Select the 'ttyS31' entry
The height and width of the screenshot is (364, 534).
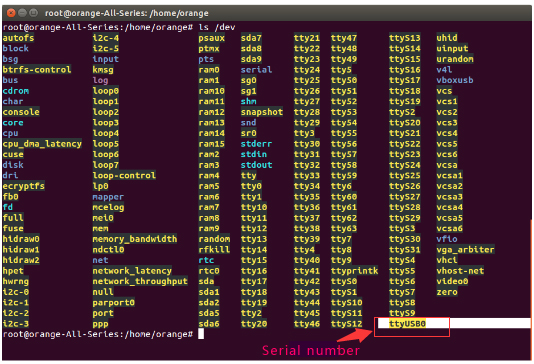(405, 250)
